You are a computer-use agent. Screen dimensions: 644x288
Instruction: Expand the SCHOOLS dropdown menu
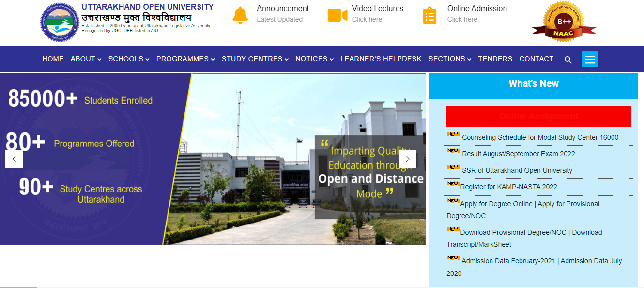click(129, 59)
